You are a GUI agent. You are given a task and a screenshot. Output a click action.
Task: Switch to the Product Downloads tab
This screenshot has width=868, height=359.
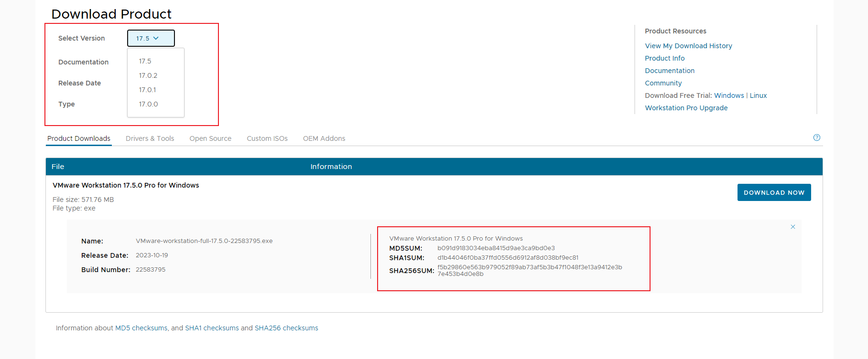pyautogui.click(x=79, y=138)
